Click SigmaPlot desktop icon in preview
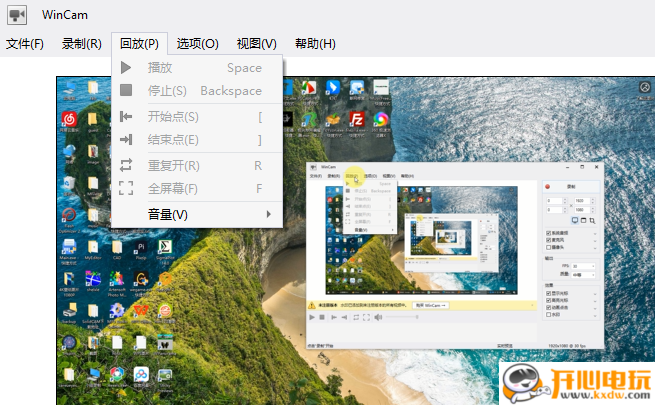This screenshot has width=655, height=405. tap(165, 247)
